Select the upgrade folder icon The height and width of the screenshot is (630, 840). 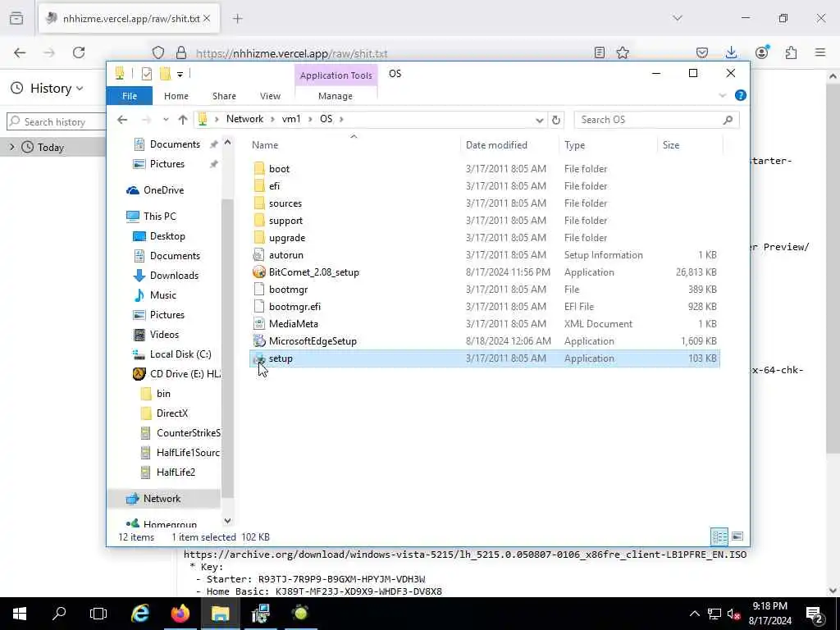tap(259, 237)
